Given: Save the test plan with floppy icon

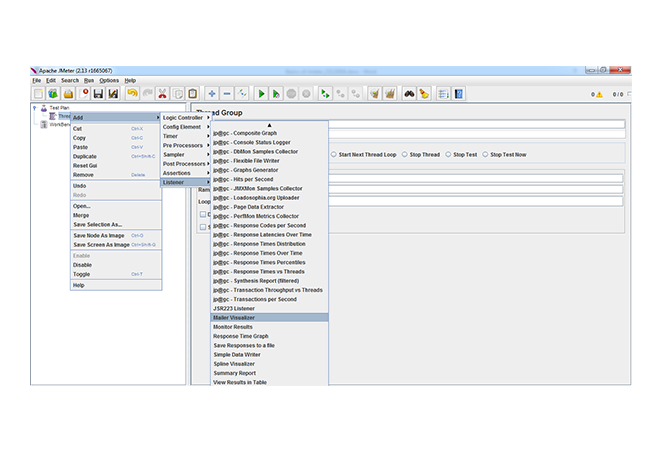Looking at the screenshot, I should point(98,94).
